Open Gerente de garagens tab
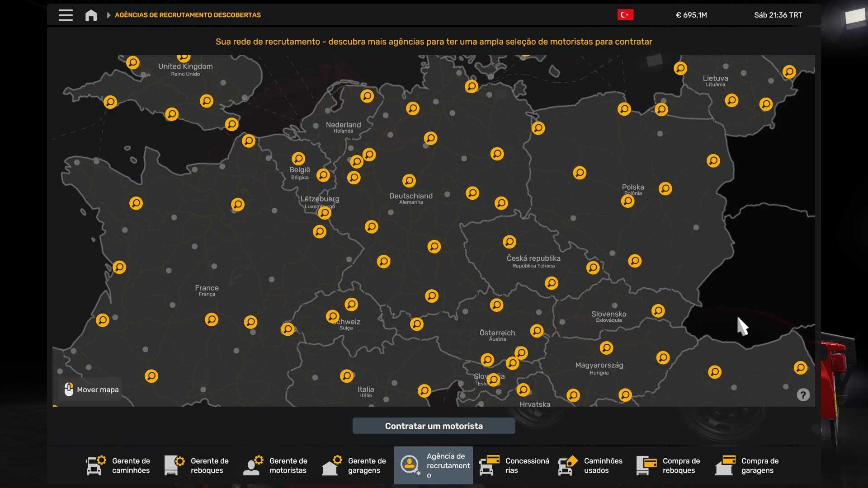The image size is (868, 488). pyautogui.click(x=354, y=465)
